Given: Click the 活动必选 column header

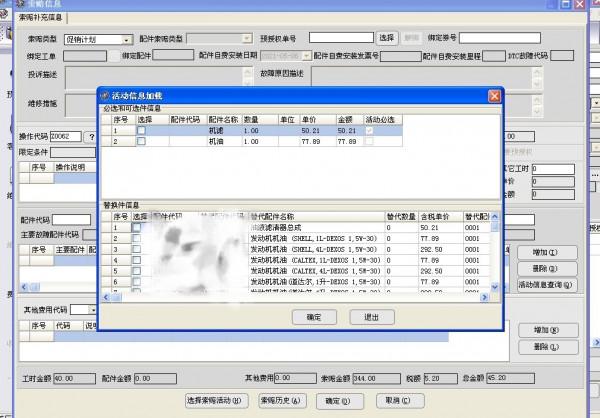Looking at the screenshot, I should [x=383, y=120].
